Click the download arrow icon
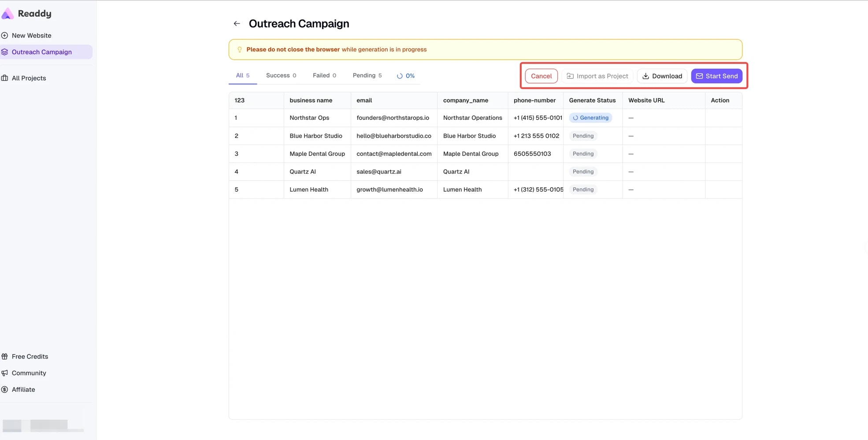The image size is (868, 440). pos(645,76)
